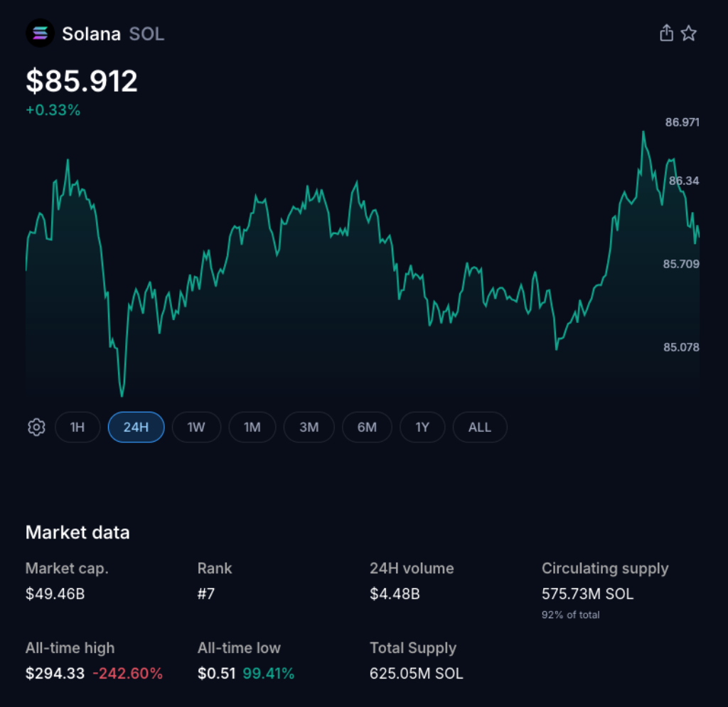Select the 6M time range

pyautogui.click(x=367, y=427)
